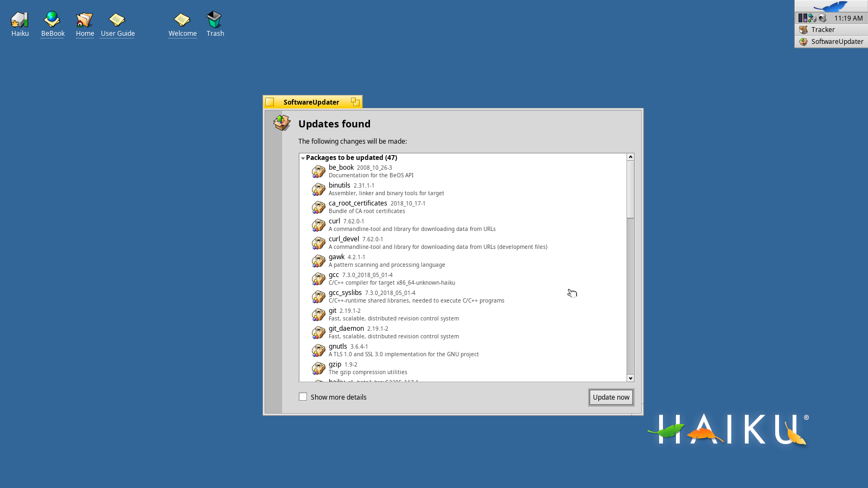
Task: Open the User Guide icon
Action: click(x=117, y=20)
